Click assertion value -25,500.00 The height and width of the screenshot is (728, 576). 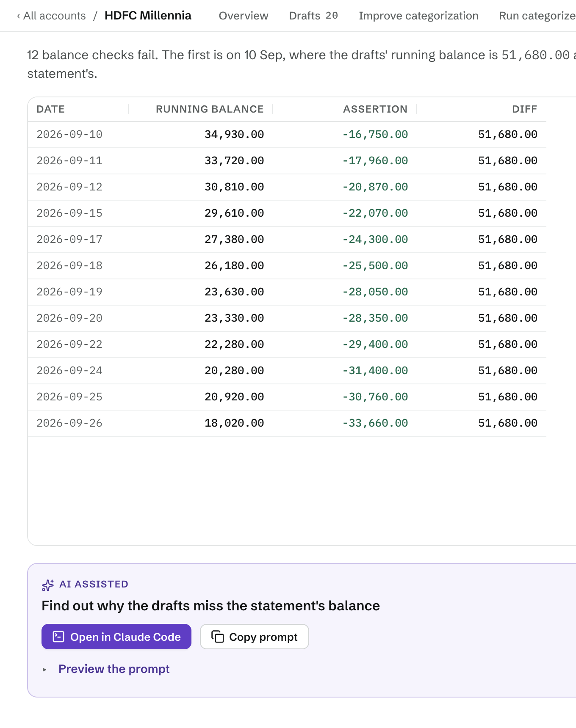pos(375,266)
